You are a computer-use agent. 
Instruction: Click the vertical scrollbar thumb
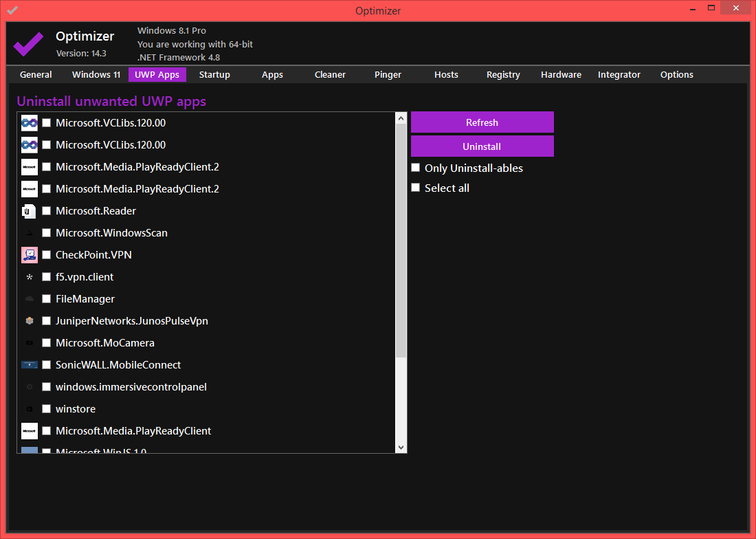(x=401, y=241)
